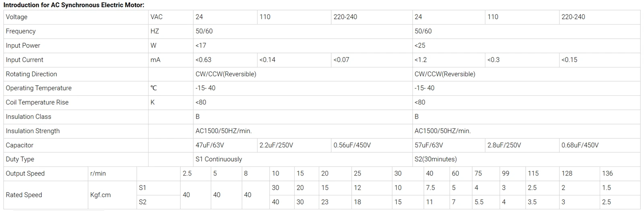Image resolution: width=644 pixels, height=211 pixels.
Task: Click the Insulation Class row label
Action: [x=76, y=117]
